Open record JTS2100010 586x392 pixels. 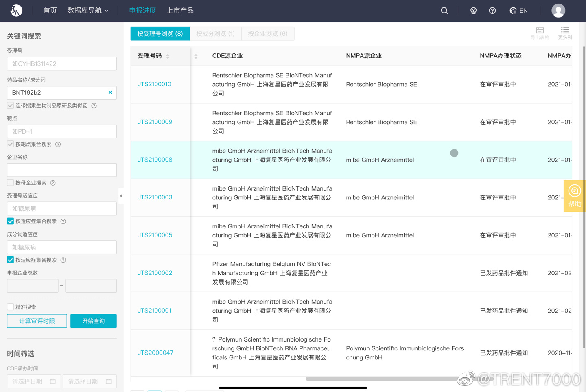coord(154,84)
